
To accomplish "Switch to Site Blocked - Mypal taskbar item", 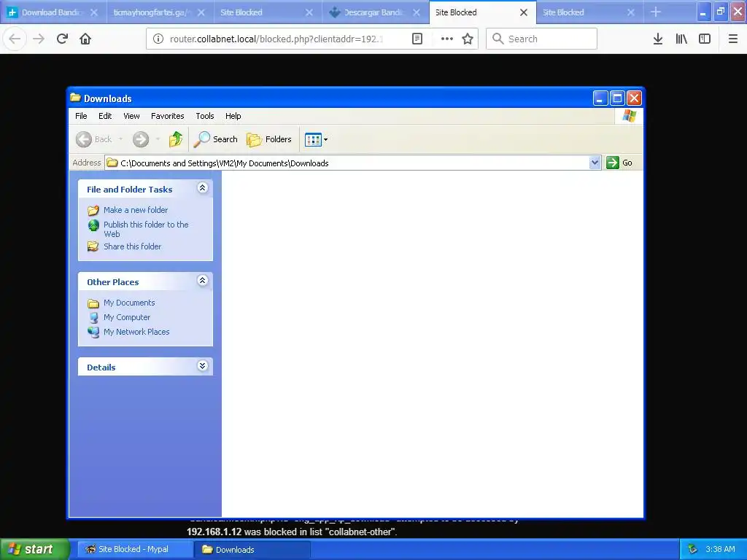I will point(133,549).
